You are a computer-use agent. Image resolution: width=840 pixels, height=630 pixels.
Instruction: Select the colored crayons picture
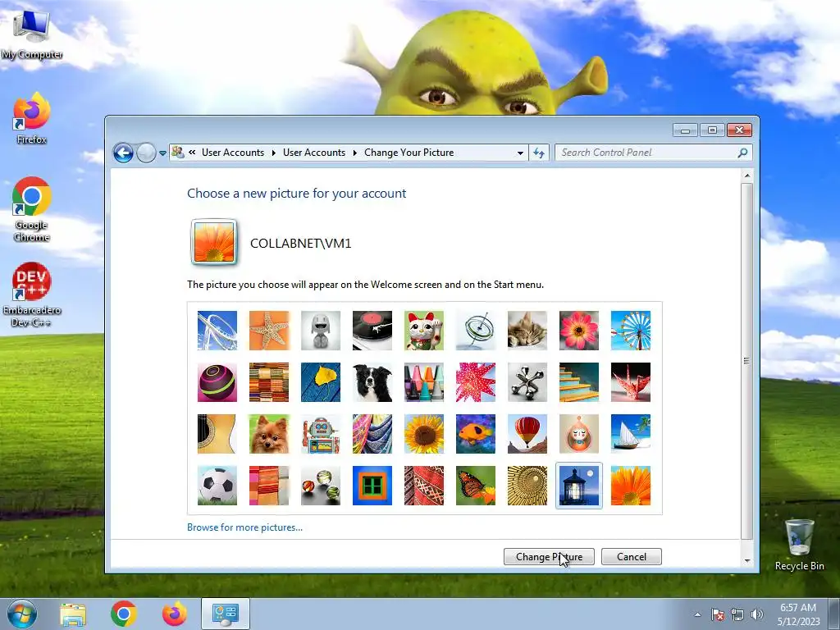click(424, 382)
